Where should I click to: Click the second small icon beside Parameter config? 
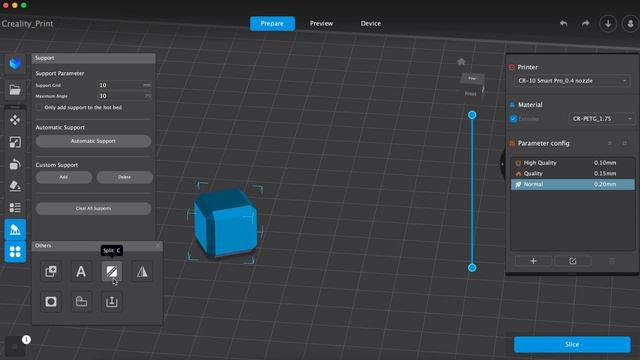pos(624,144)
